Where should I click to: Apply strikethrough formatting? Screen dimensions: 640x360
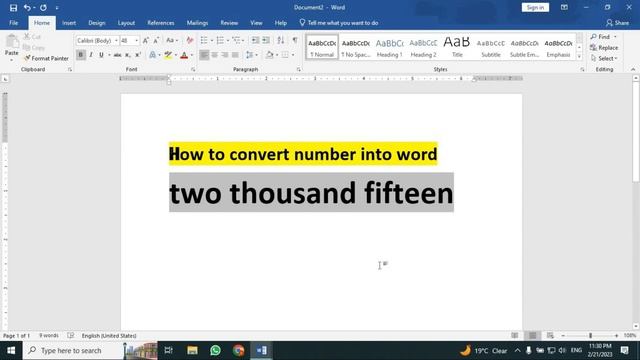(x=118, y=55)
